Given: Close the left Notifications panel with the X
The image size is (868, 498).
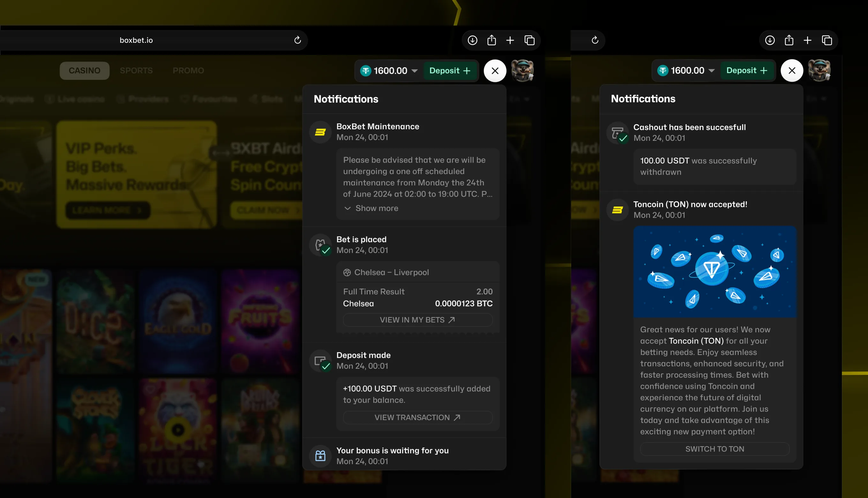Looking at the screenshot, I should pyautogui.click(x=495, y=71).
